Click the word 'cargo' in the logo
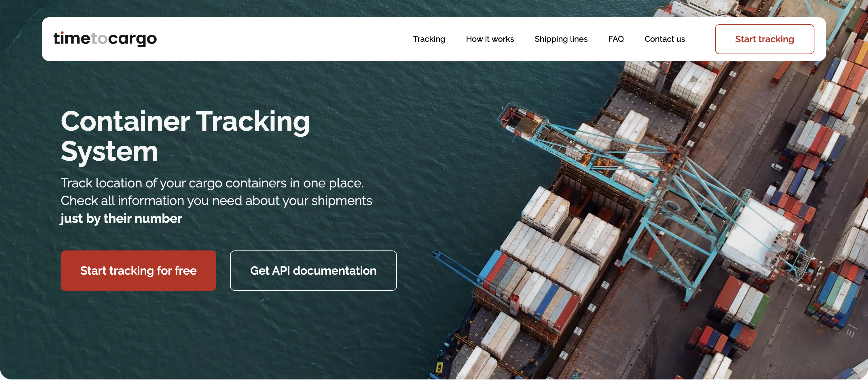 point(132,40)
